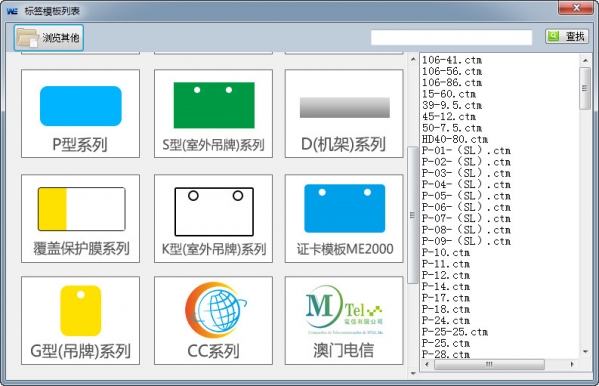The width and height of the screenshot is (599, 386).
Task: Select file P-10.ctm
Action: coord(446,253)
